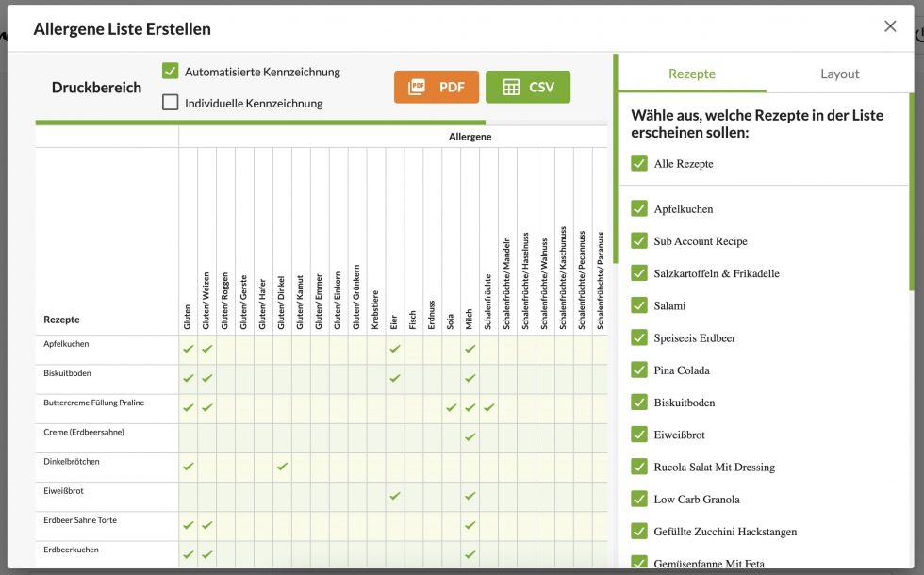This screenshot has width=924, height=575.
Task: Untick the Pina Colada recipe
Action: point(639,370)
